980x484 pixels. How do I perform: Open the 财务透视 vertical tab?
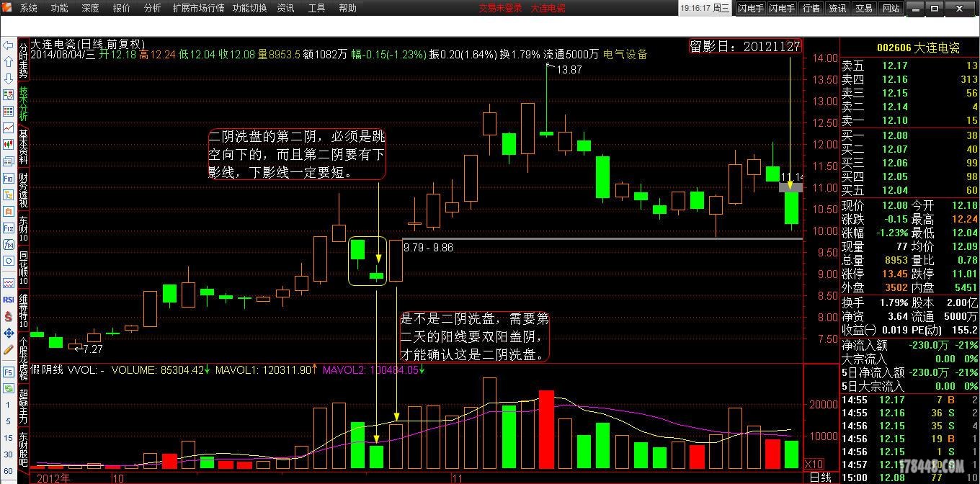pos(24,191)
